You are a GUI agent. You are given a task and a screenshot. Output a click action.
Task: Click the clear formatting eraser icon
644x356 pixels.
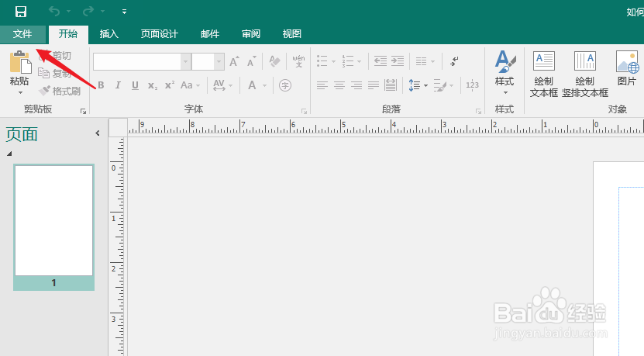[274, 61]
